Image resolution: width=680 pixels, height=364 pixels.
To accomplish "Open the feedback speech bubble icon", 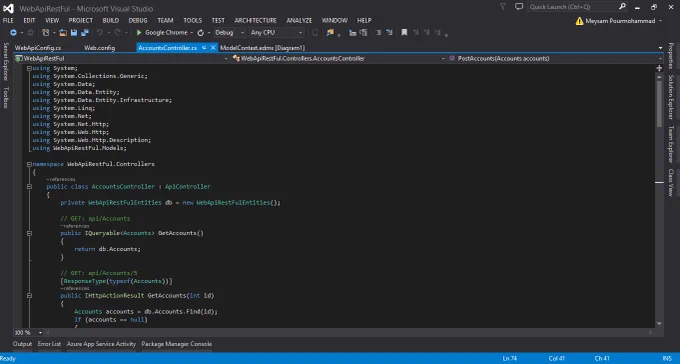I will pyautogui.click(x=519, y=7).
